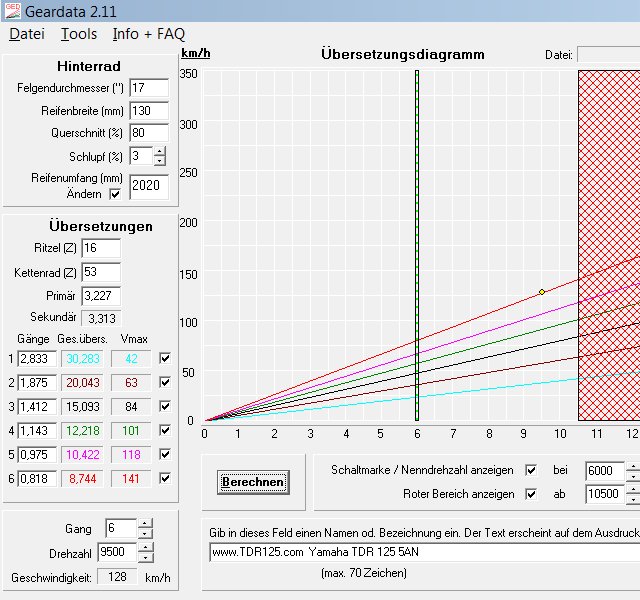This screenshot has height=600, width=640.
Task: Increase the Schlupf value with up arrow
Action: pos(160,151)
